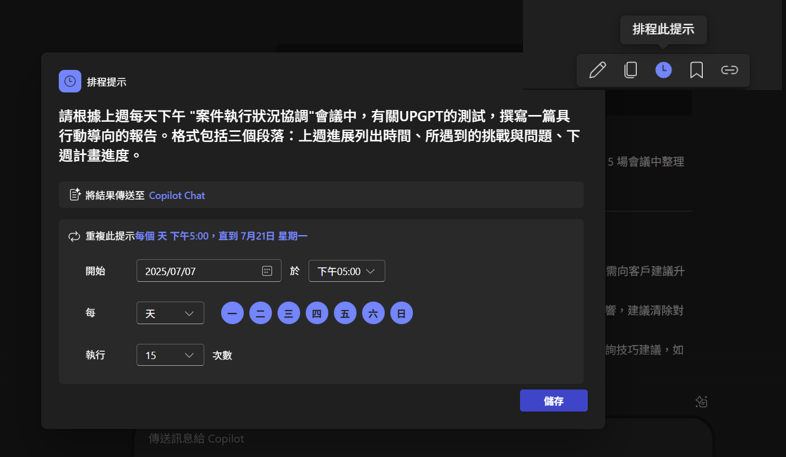Toggle Tuesday (二) day button

pyautogui.click(x=260, y=313)
